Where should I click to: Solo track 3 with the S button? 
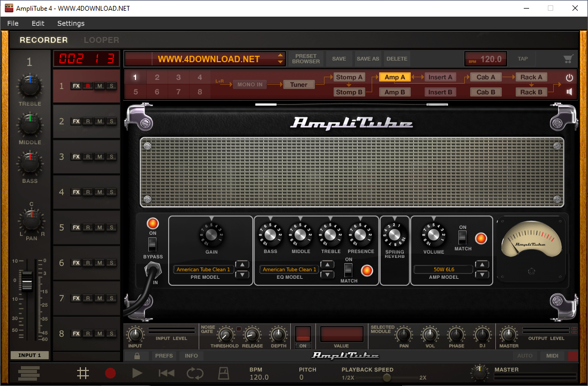(x=111, y=157)
